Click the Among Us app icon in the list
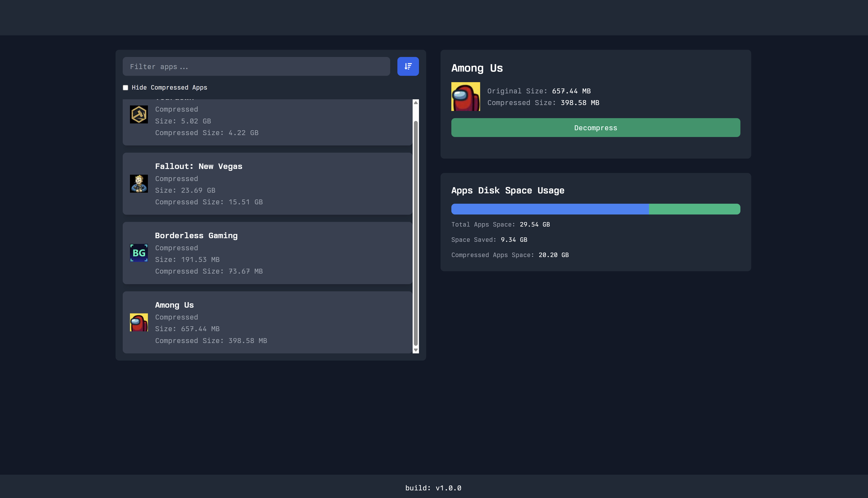Screen dimensions: 868x498 coord(139,322)
